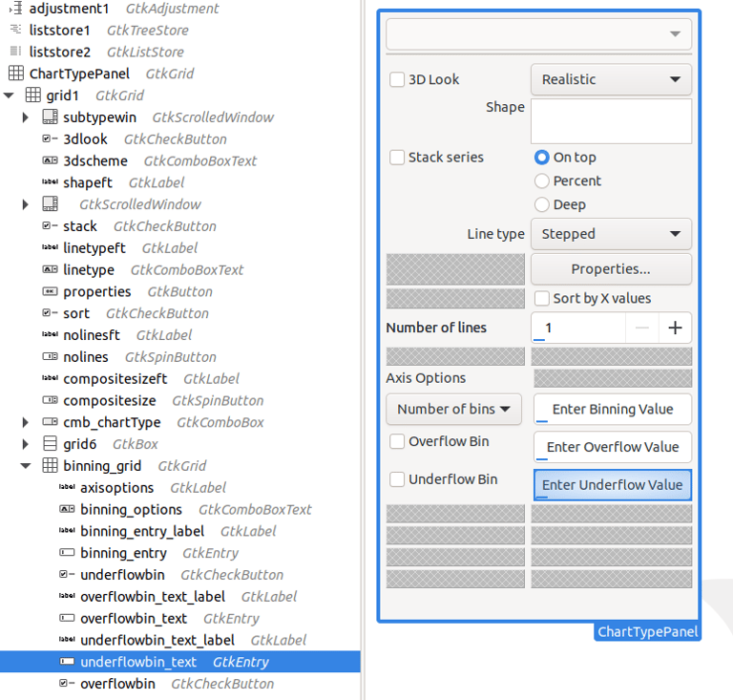Click the properties button widget icon
The height and width of the screenshot is (700, 733).
click(x=50, y=291)
